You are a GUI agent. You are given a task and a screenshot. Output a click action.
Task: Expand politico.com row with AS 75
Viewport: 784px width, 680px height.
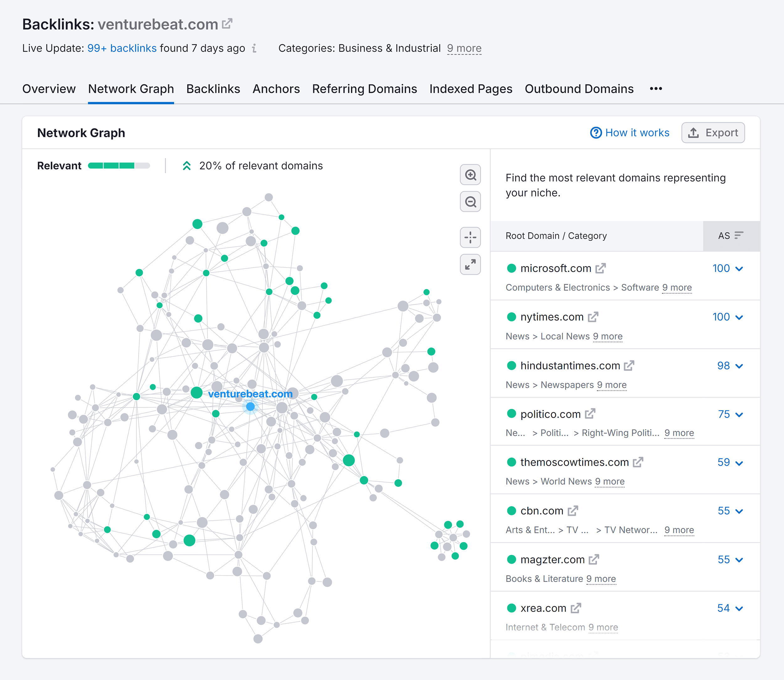pyautogui.click(x=739, y=414)
